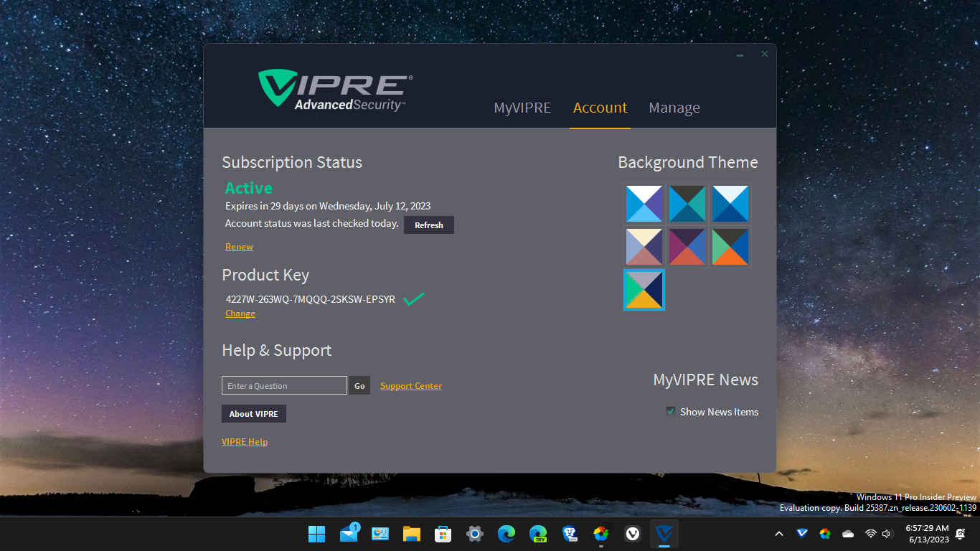Launch Microsoft Edge from the taskbar
Image resolution: width=980 pixels, height=551 pixels.
point(507,534)
